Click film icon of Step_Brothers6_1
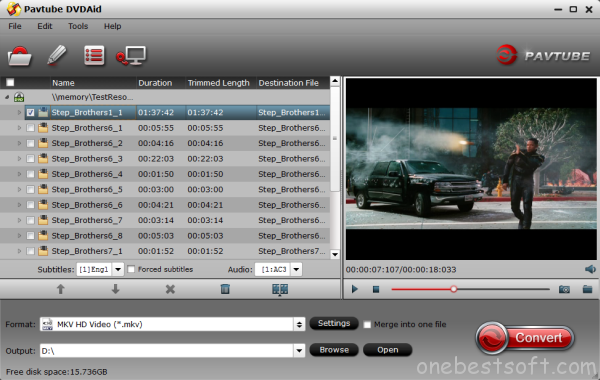600x380 pixels. (x=43, y=128)
